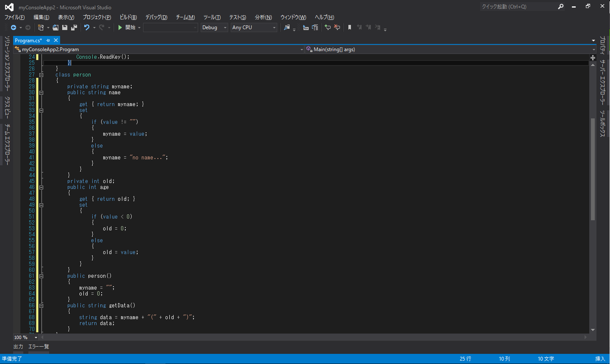Click the Comment selected lines icon
The width and height of the screenshot is (610, 364).
(328, 27)
